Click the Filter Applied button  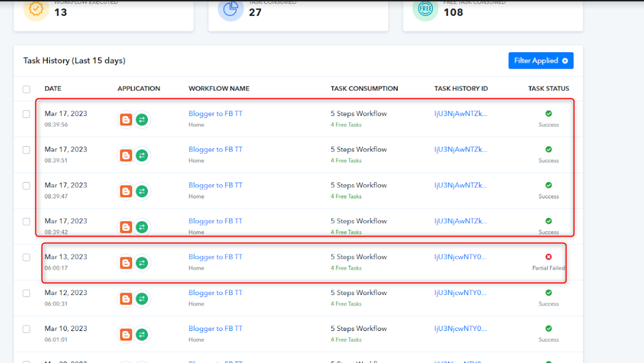pyautogui.click(x=541, y=61)
